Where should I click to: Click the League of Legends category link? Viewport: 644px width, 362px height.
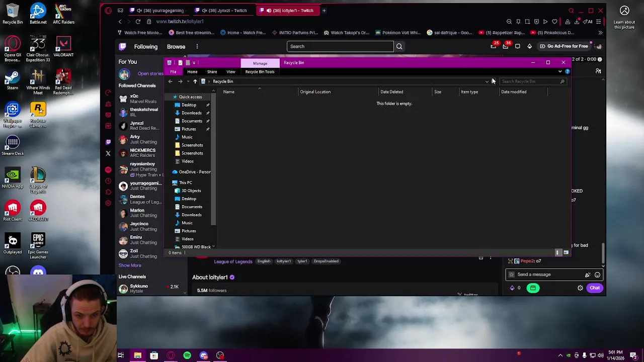click(233, 261)
